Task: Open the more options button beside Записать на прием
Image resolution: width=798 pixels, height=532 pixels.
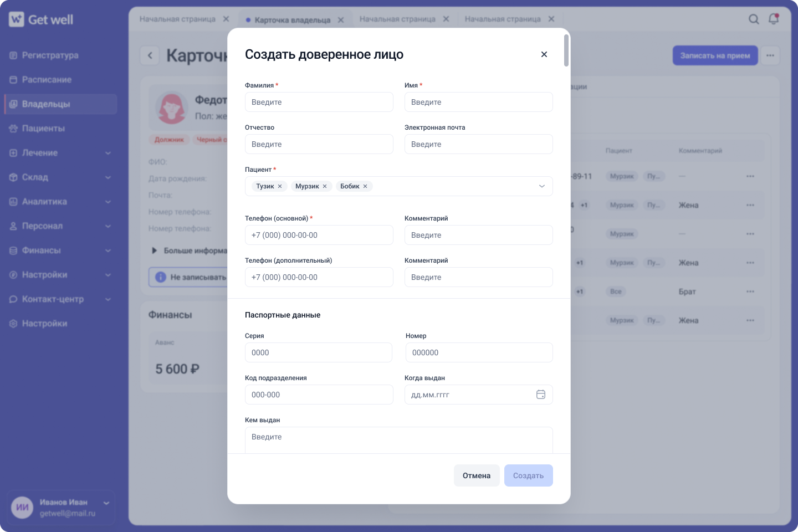Action: [770, 55]
